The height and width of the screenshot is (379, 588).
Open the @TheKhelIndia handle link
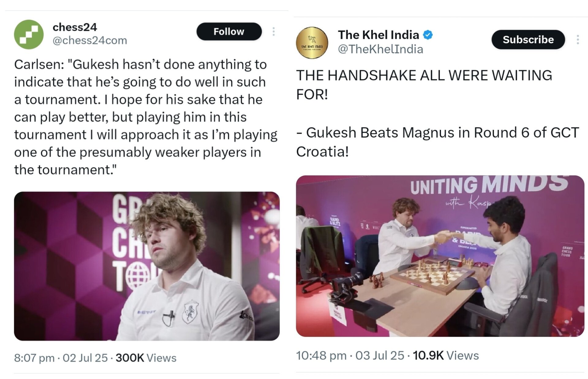[380, 49]
